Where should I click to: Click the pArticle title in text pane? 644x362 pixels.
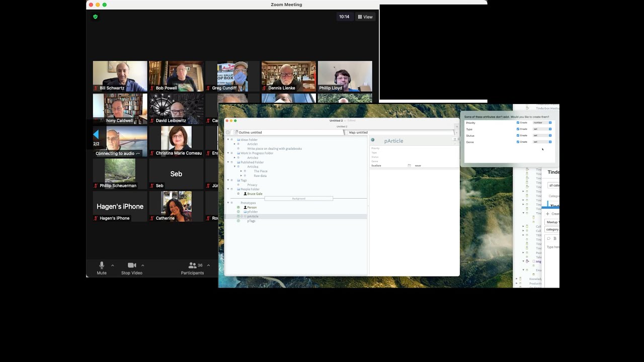pyautogui.click(x=393, y=141)
